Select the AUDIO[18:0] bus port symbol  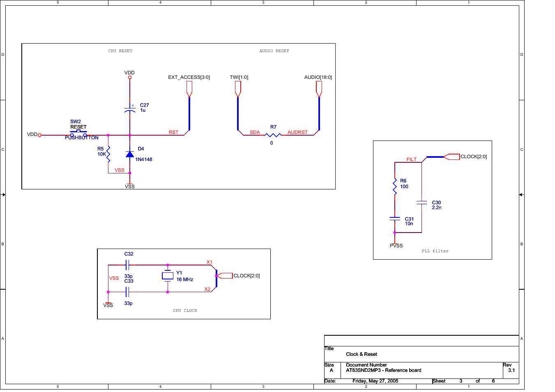click(x=319, y=89)
